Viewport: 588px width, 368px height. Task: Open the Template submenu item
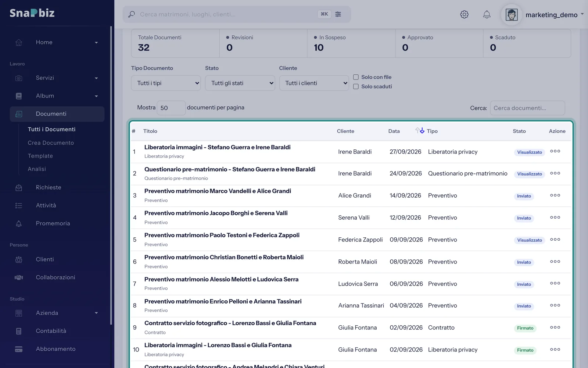pyautogui.click(x=40, y=156)
